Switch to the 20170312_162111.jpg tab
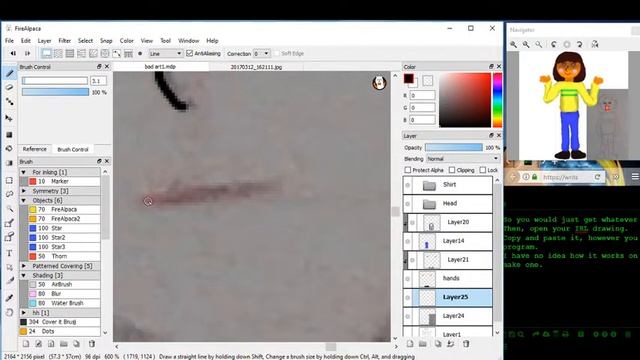The image size is (640, 360). [x=256, y=67]
